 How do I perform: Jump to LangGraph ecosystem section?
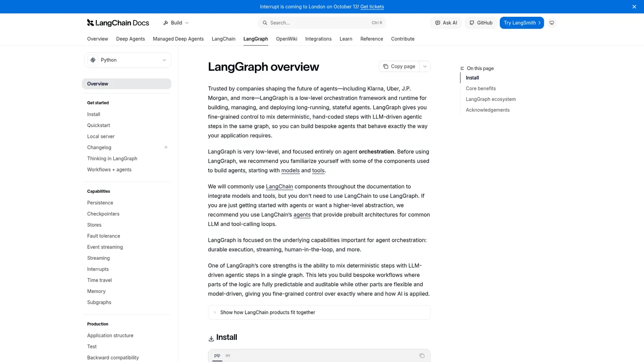[491, 99]
